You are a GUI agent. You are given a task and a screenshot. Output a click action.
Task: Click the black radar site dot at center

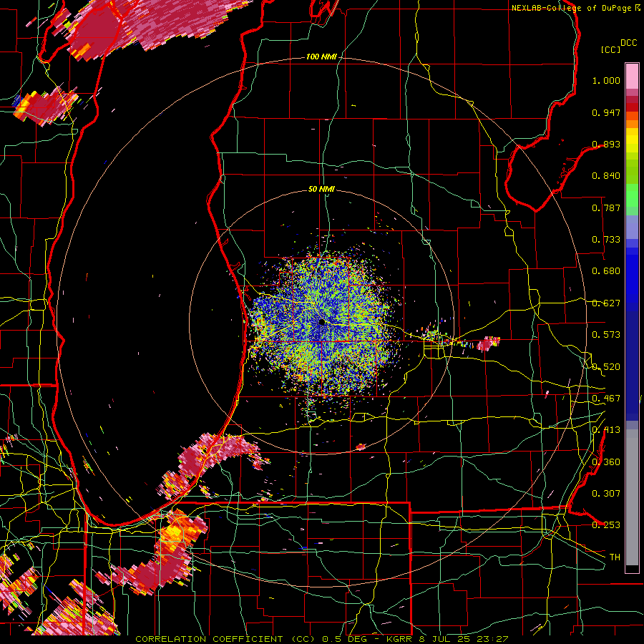point(322,322)
